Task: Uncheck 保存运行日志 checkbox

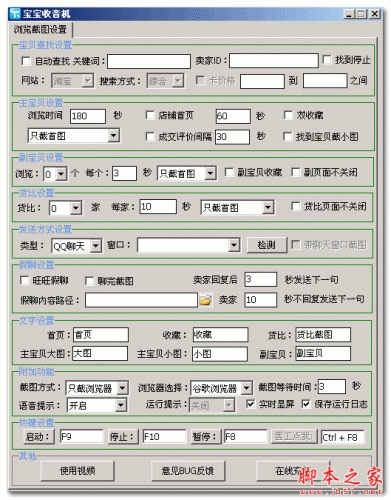Action: 306,404
